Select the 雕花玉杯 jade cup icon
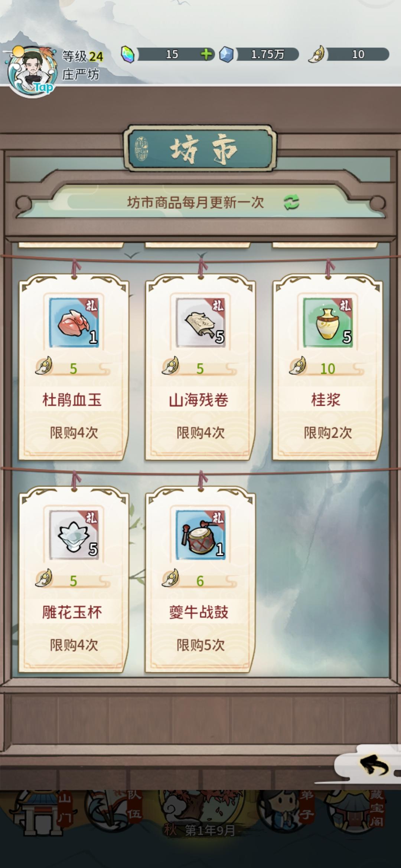The image size is (401, 868). click(x=74, y=535)
